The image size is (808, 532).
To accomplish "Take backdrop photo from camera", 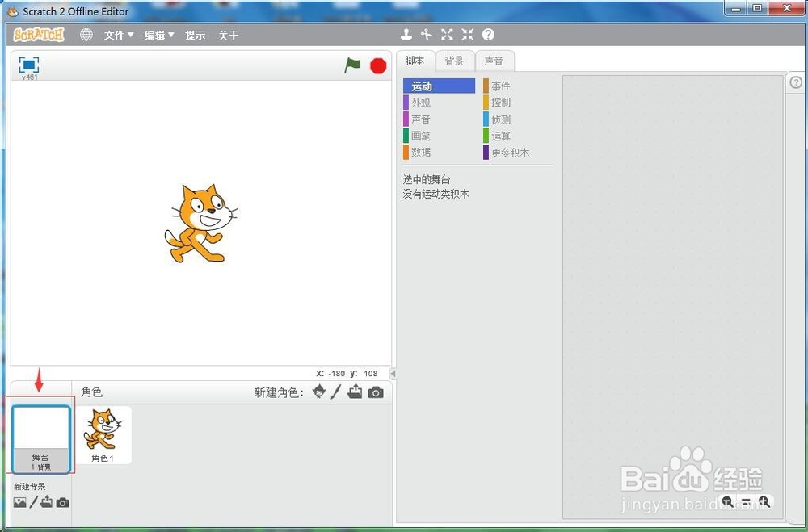I will [62, 502].
